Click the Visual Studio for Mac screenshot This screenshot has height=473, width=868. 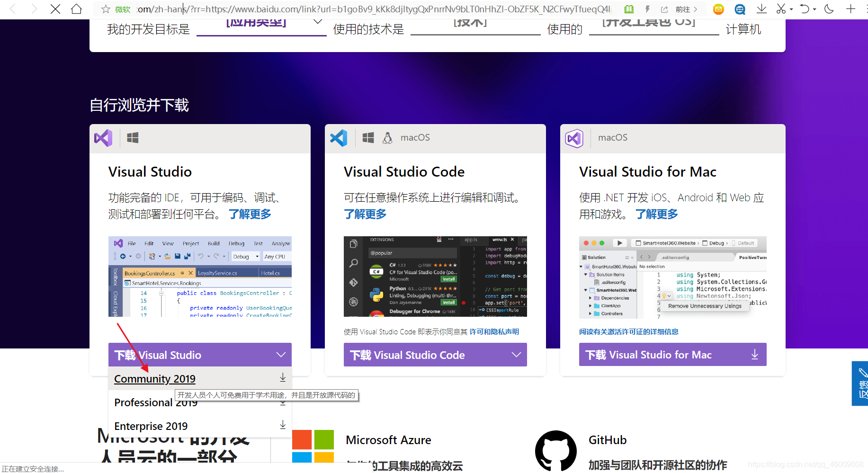click(x=673, y=277)
